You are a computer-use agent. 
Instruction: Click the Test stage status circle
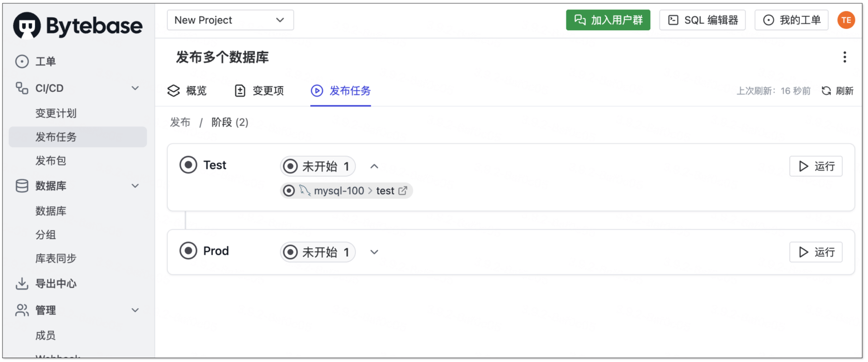[188, 165]
